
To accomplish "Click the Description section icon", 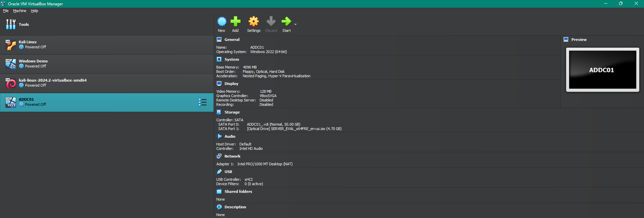I will (x=219, y=207).
